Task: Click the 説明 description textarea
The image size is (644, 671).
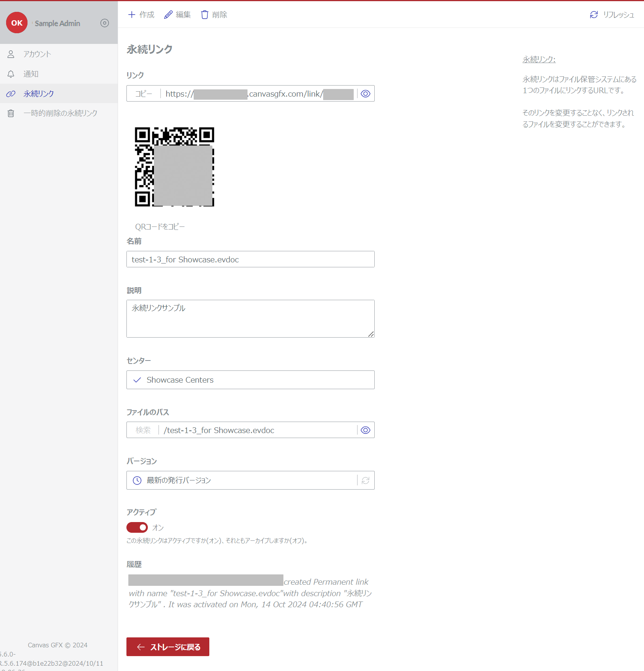Action: 251,319
